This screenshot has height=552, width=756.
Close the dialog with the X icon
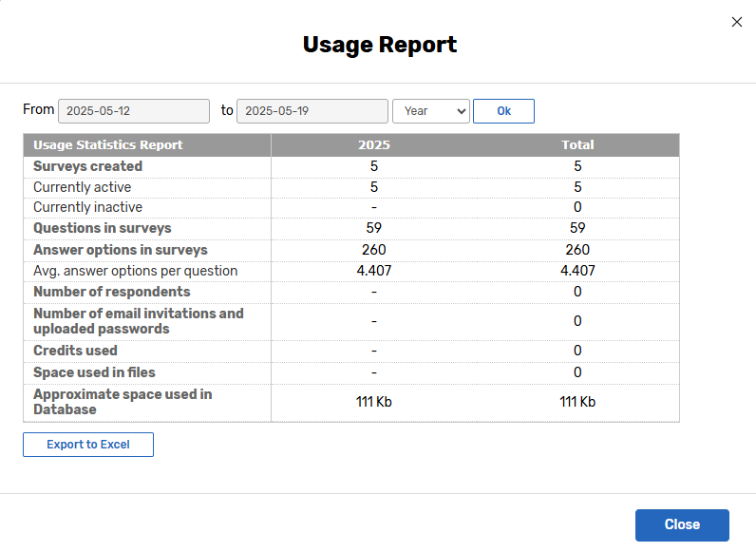(x=737, y=22)
